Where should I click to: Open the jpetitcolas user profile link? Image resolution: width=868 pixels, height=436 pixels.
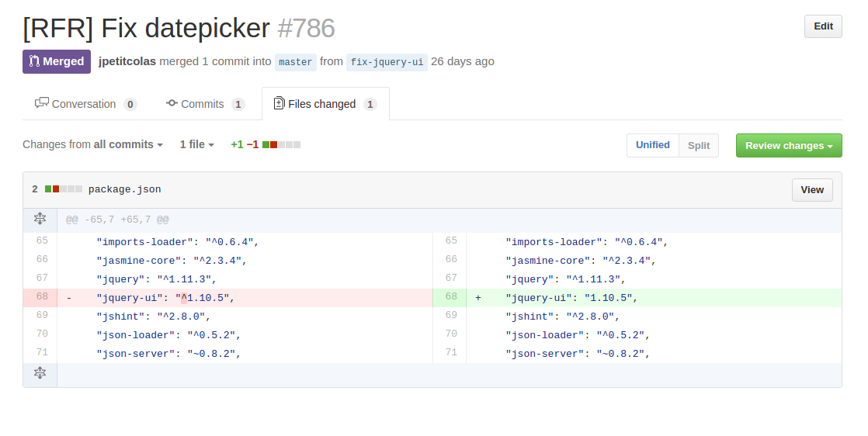point(127,61)
